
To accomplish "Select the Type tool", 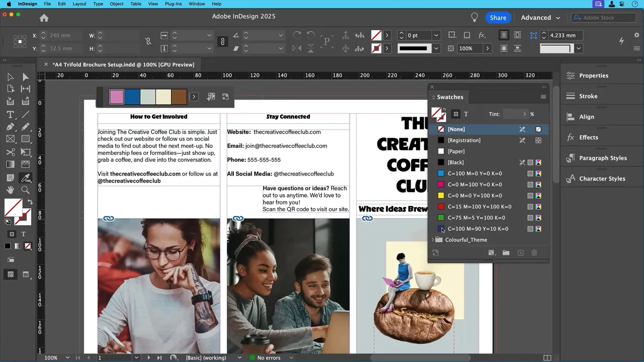I will (9, 114).
